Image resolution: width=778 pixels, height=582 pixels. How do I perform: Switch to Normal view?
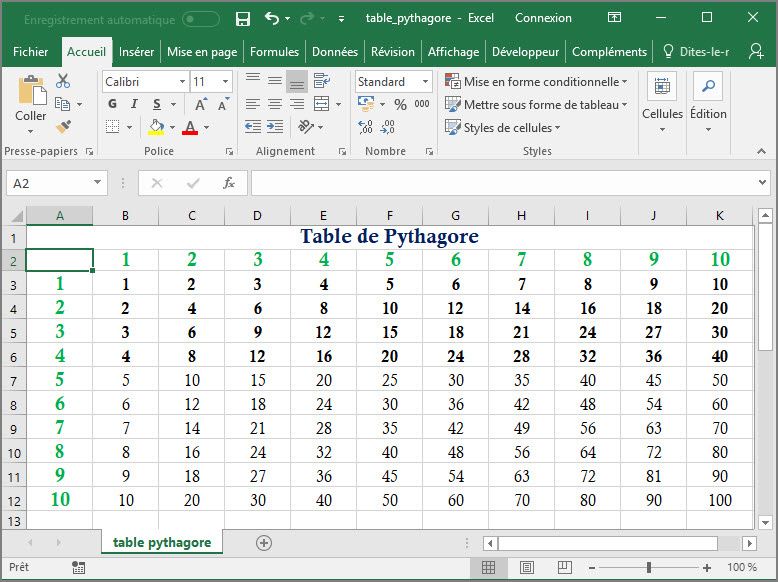[x=488, y=568]
